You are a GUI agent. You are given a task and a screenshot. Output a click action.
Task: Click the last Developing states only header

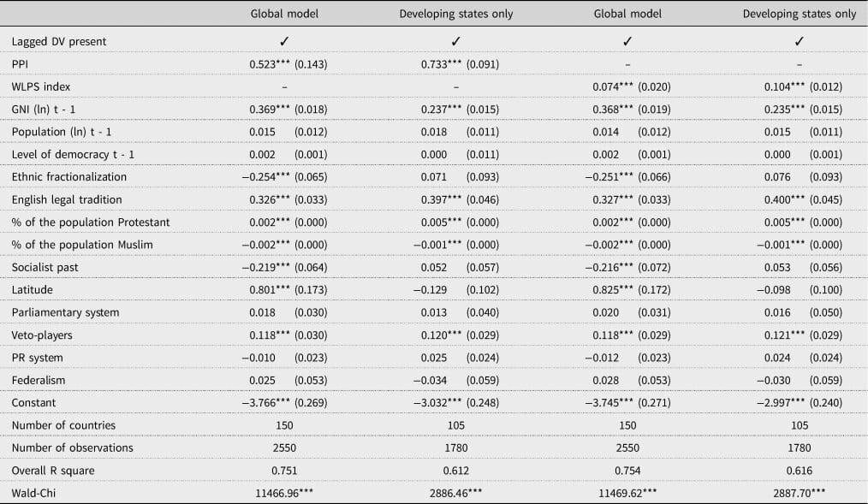click(x=799, y=14)
